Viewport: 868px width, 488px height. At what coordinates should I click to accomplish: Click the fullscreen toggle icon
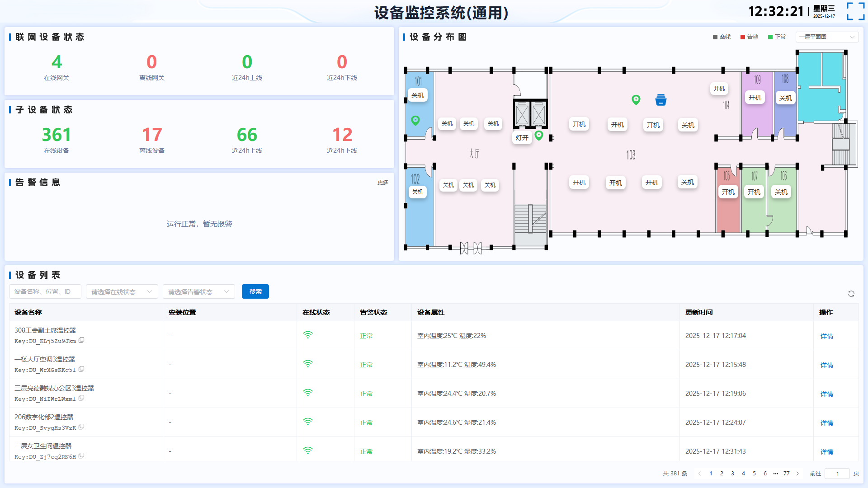(x=855, y=11)
